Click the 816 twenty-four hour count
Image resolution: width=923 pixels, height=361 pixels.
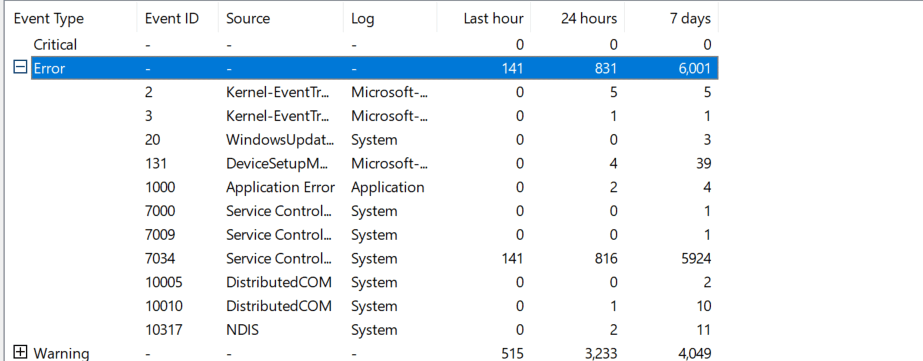(605, 259)
